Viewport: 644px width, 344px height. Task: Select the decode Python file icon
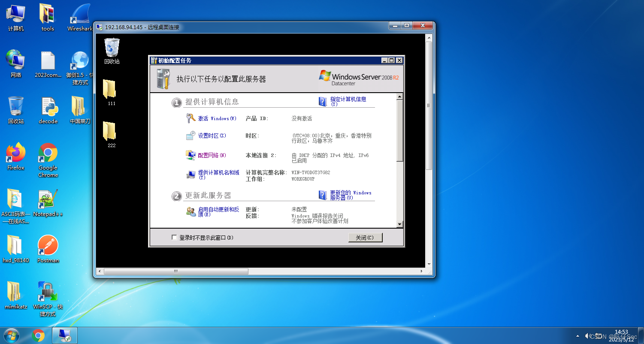(x=48, y=110)
